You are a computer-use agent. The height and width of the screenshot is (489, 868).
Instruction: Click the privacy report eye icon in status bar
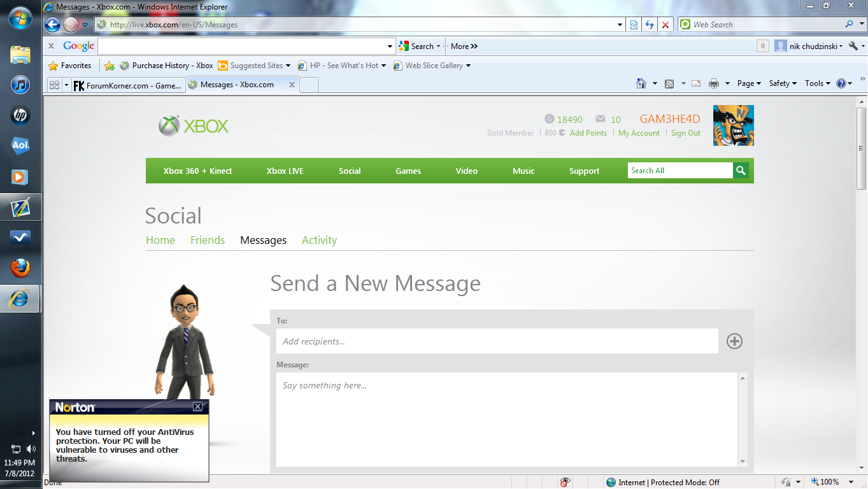click(564, 482)
